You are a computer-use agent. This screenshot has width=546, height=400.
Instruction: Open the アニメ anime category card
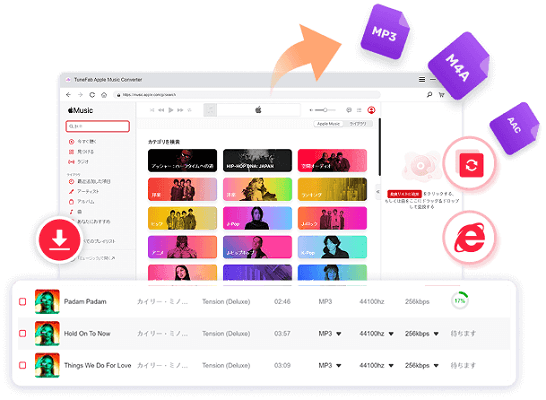click(x=182, y=247)
